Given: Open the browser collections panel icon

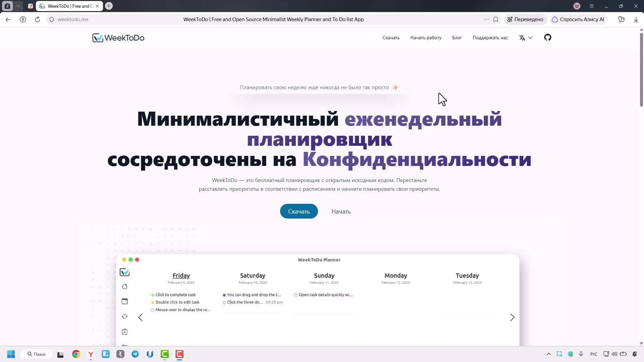Looking at the screenshot, I should pos(621,19).
